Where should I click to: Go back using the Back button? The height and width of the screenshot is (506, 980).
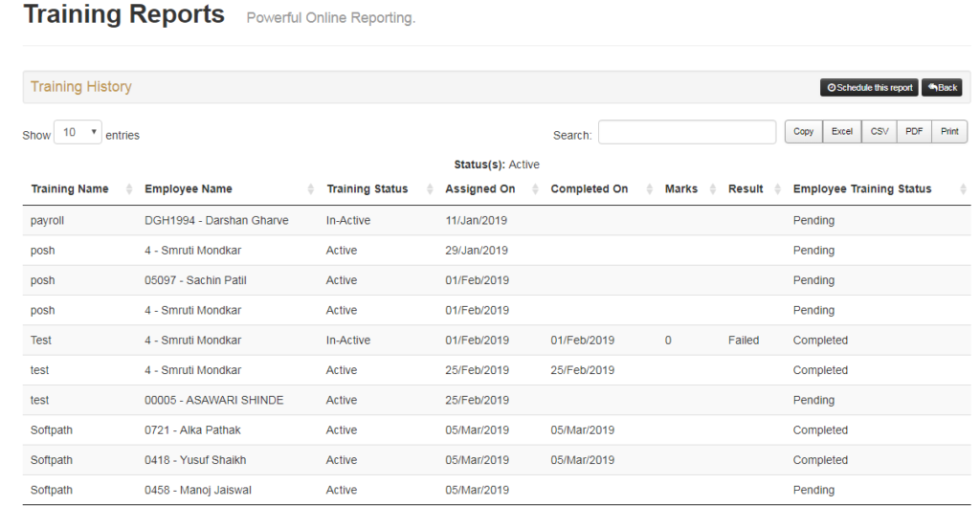[x=942, y=87]
